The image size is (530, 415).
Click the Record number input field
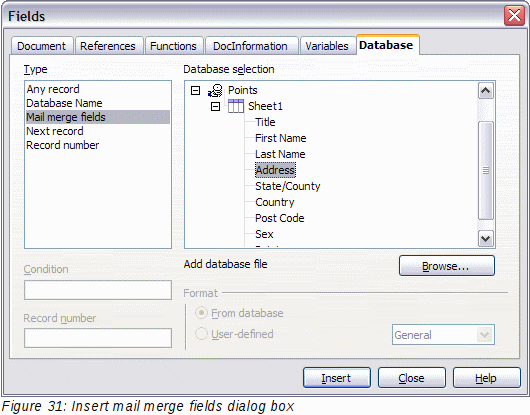point(98,338)
